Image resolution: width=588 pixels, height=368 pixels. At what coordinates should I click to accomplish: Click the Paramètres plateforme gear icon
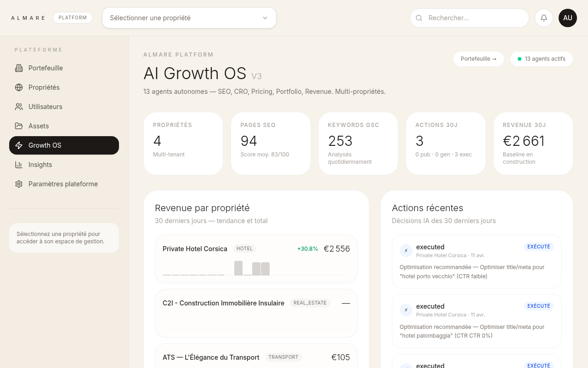point(19,184)
